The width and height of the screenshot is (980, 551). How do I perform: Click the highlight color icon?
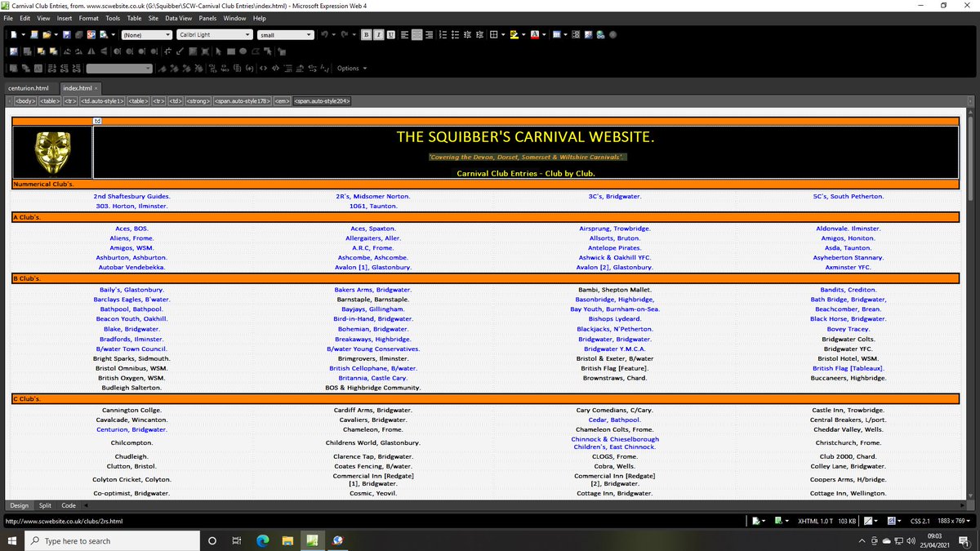[514, 34]
